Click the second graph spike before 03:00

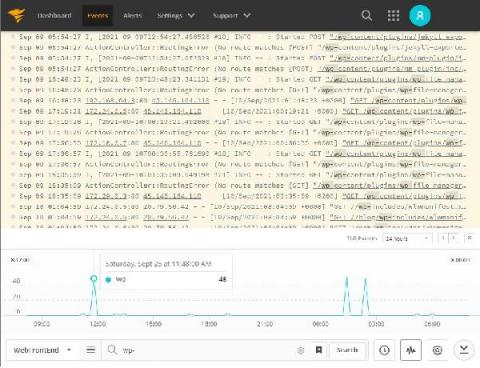pyautogui.click(x=365, y=296)
